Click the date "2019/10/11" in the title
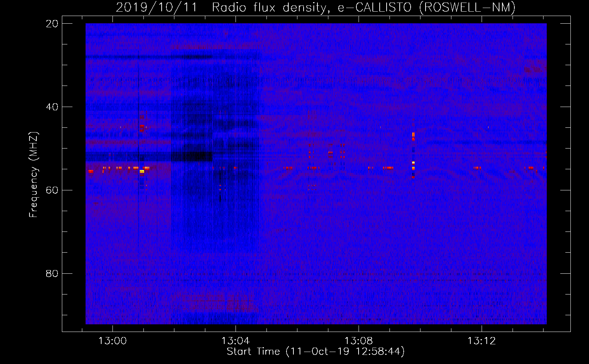The width and height of the screenshot is (589, 364). tap(157, 7)
